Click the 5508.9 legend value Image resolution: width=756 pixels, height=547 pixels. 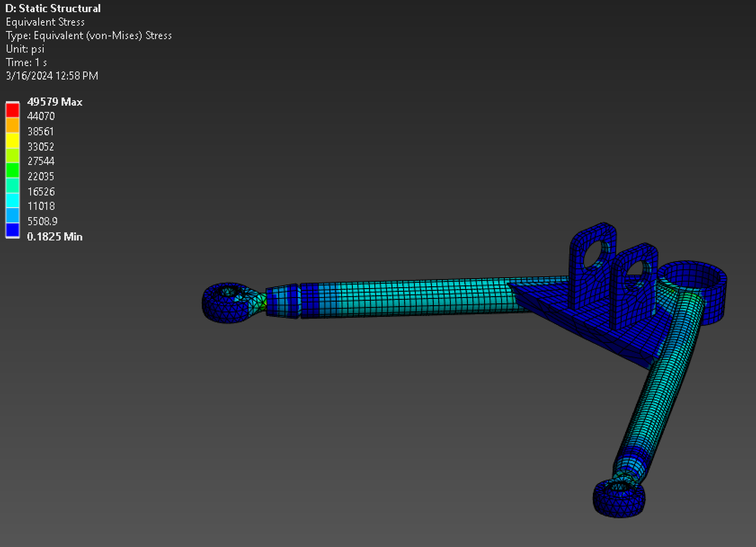(43, 221)
